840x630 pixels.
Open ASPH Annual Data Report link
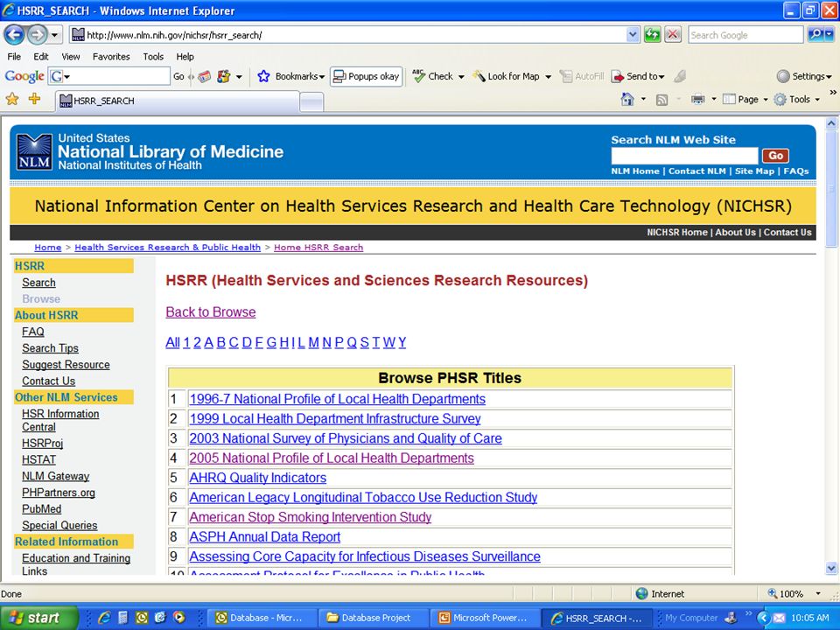pos(264,536)
